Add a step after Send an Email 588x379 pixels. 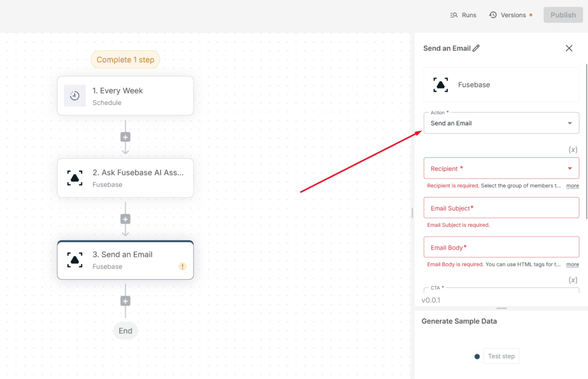coord(125,301)
